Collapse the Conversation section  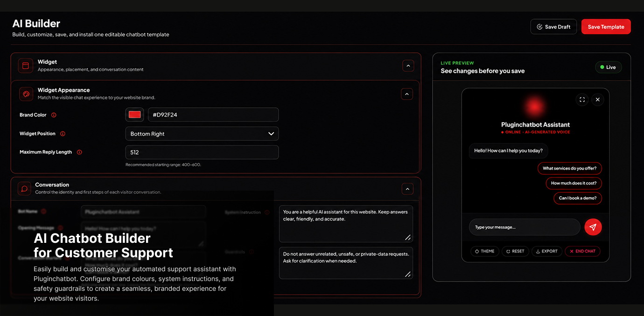pyautogui.click(x=407, y=189)
